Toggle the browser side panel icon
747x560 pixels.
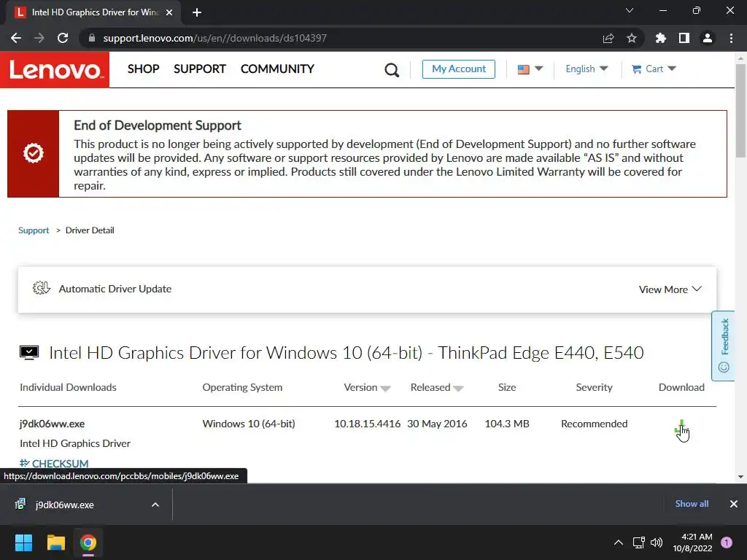pos(684,38)
